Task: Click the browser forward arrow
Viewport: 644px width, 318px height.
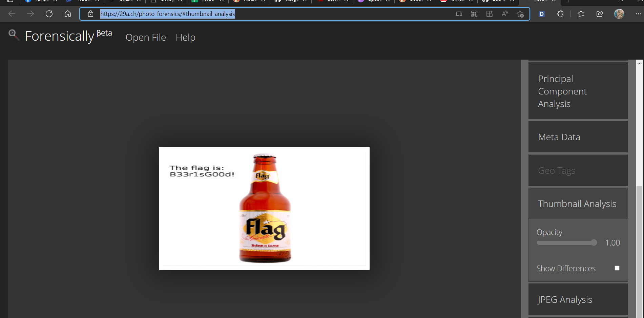Action: click(30, 14)
